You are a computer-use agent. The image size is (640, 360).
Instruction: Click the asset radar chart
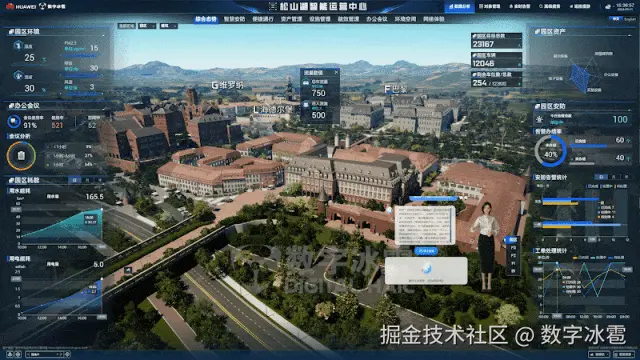click(581, 76)
